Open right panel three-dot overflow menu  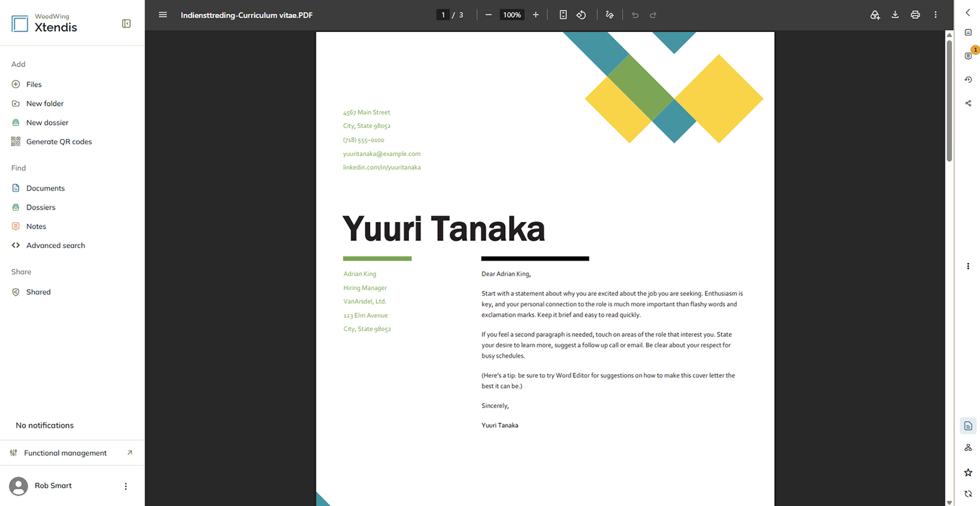click(x=968, y=266)
